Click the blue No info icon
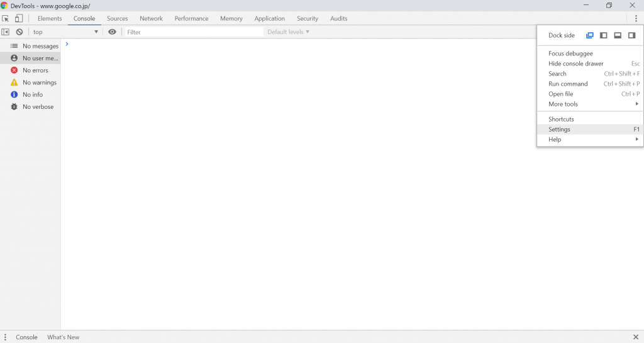644x343 pixels. pos(14,94)
